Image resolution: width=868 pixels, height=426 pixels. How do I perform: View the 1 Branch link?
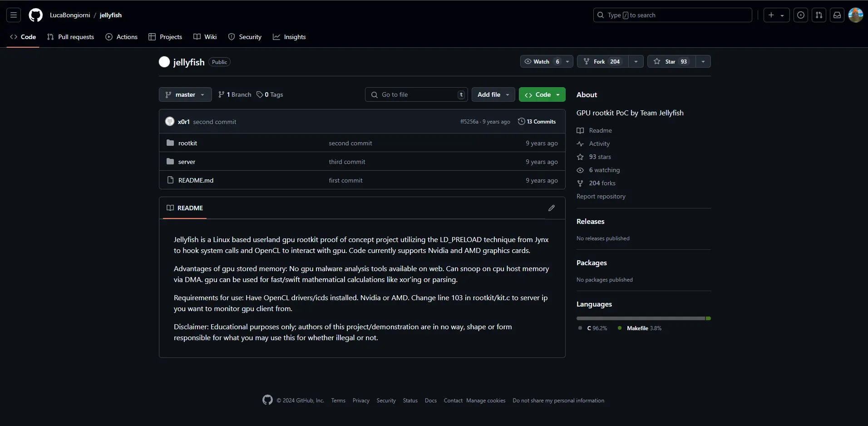point(235,94)
